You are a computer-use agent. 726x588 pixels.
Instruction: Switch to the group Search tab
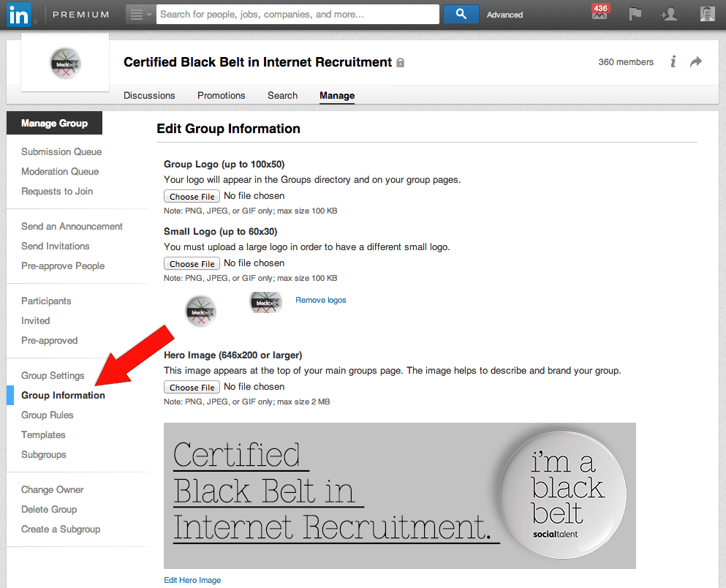(x=282, y=95)
